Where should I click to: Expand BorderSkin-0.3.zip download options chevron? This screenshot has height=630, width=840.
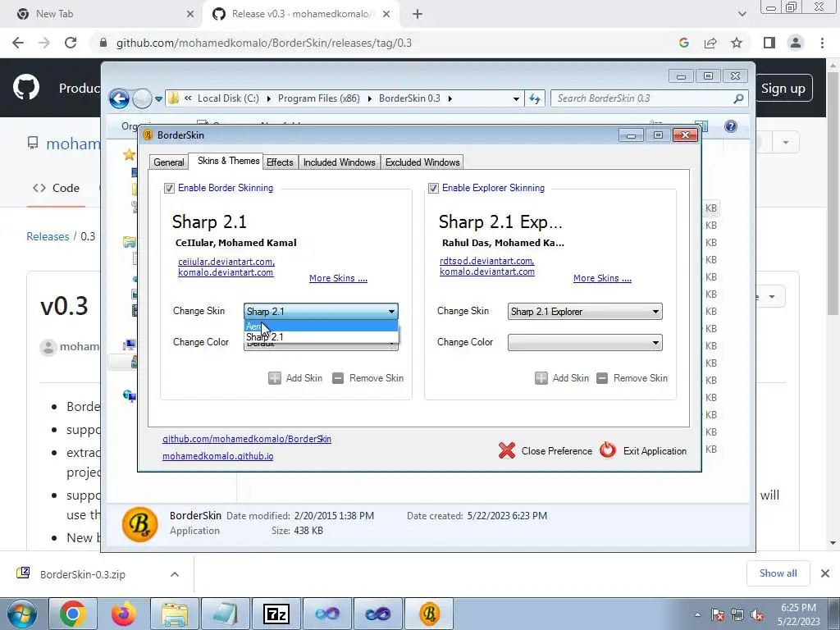(x=175, y=574)
